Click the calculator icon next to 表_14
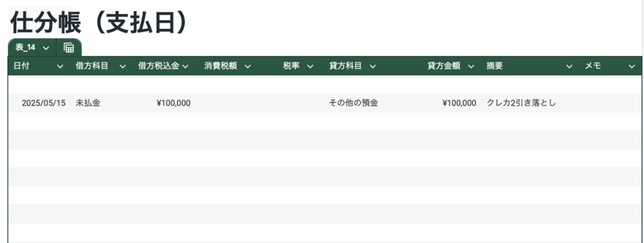 [x=69, y=48]
